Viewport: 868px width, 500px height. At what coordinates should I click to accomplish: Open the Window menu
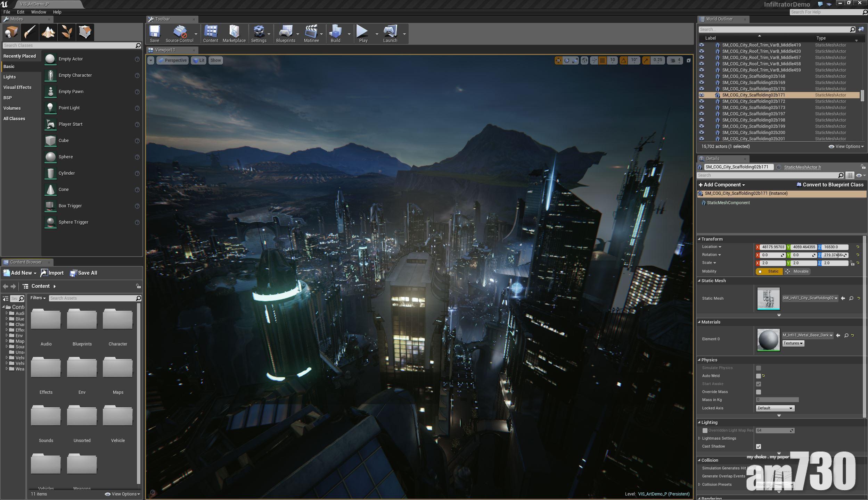[38, 12]
